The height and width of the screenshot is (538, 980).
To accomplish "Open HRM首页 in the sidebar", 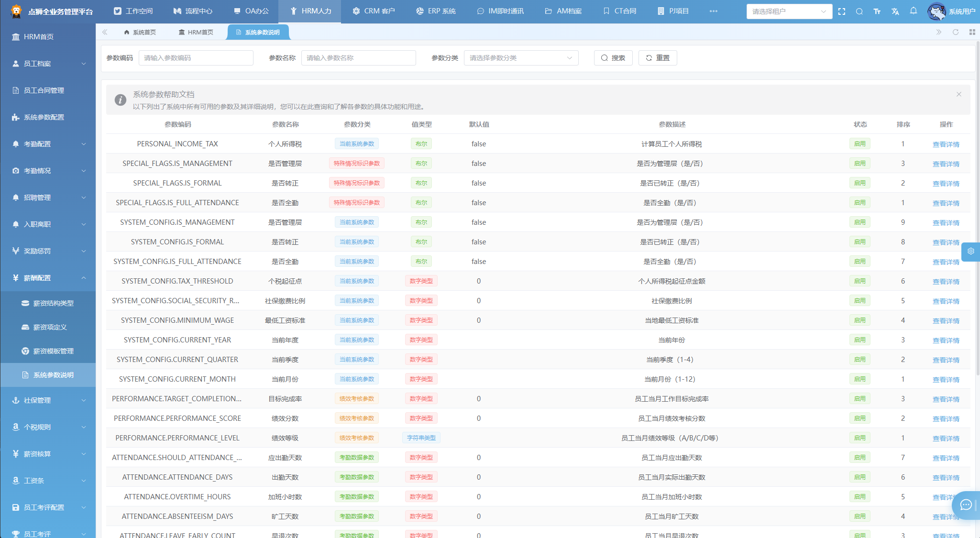I will (x=48, y=37).
